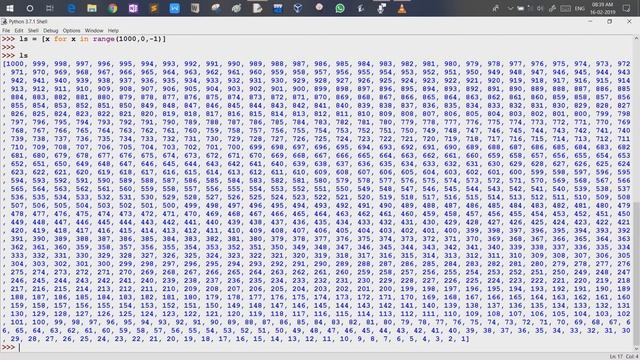Launch Microsoft Edge from taskbar
The image size is (640, 360).
click(71, 8)
